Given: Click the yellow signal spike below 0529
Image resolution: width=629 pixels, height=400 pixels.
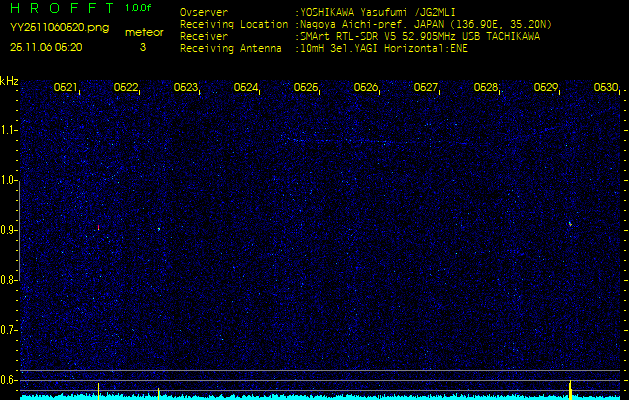Looking at the screenshot, I should pyautogui.click(x=570, y=387).
